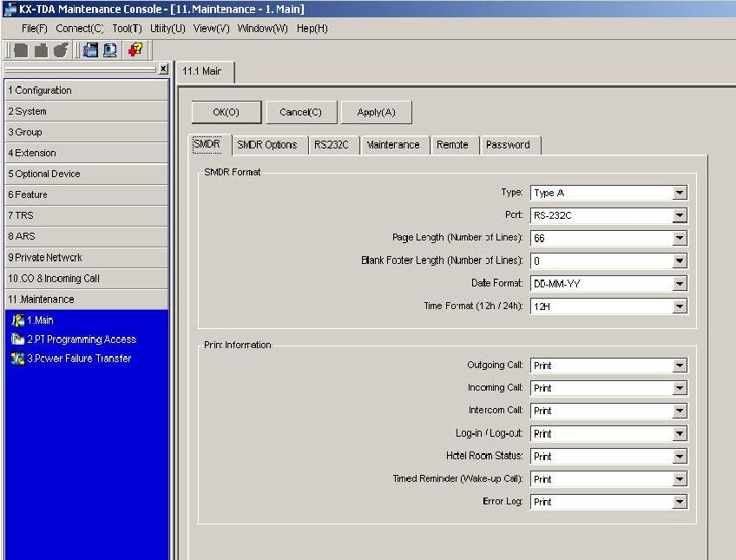Open the File menu
This screenshot has width=736, height=560.
click(34, 29)
